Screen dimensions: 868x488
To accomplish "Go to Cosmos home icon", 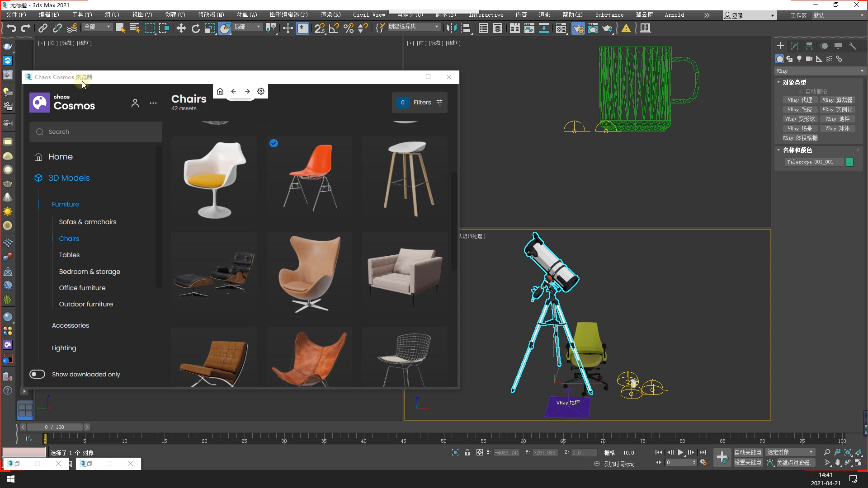I will [x=220, y=91].
